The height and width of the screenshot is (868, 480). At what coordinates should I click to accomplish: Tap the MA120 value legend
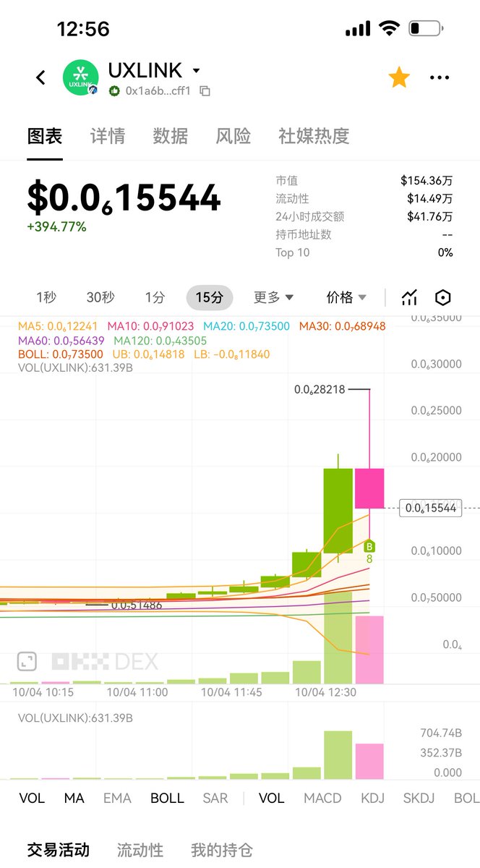pos(160,341)
